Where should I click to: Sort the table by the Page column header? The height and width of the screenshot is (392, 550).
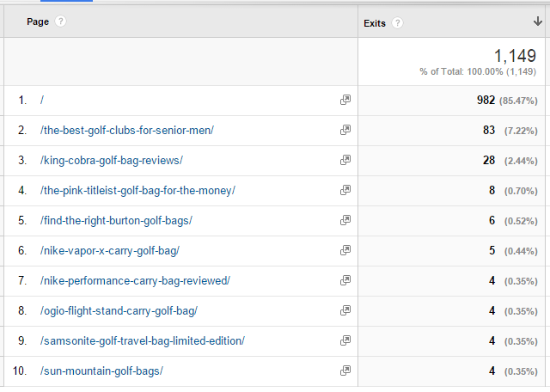(38, 21)
